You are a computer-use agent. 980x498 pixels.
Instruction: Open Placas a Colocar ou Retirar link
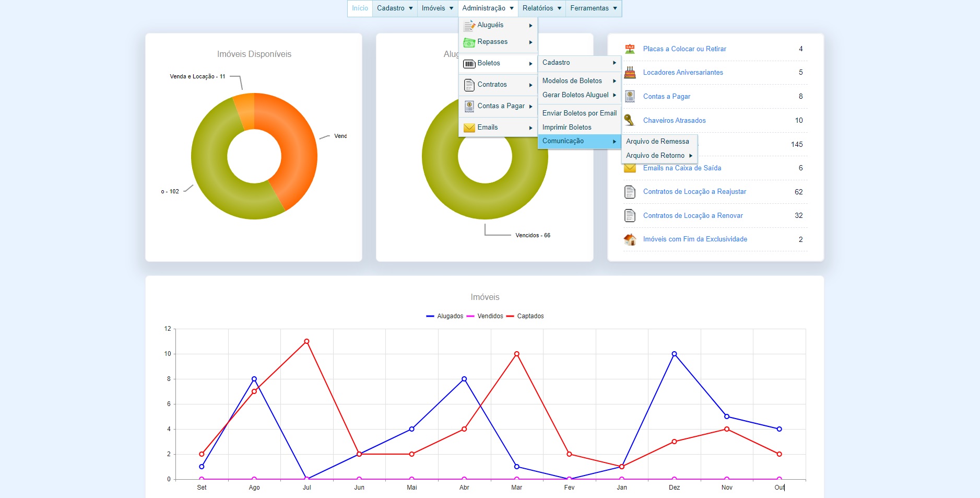(684, 49)
